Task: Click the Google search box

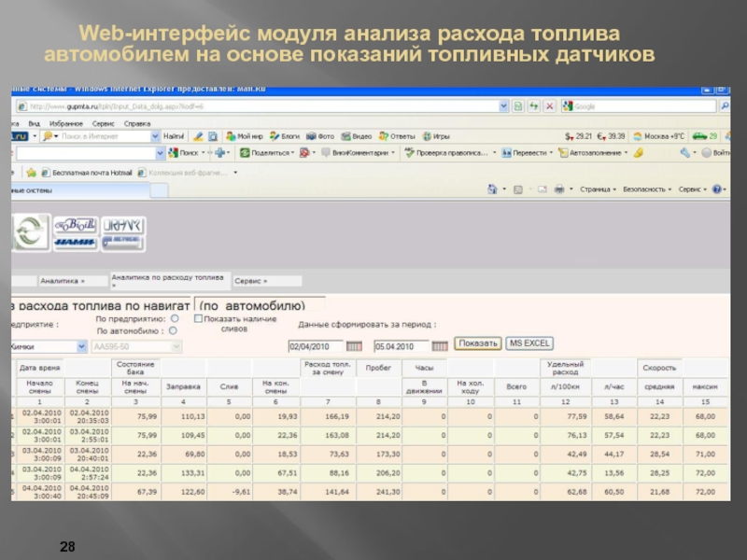Action: pos(642,106)
